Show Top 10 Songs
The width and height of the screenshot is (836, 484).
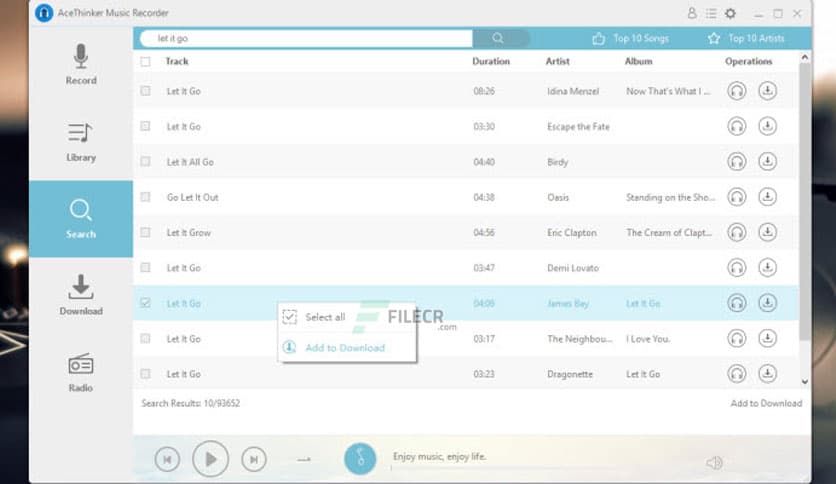[x=630, y=38]
